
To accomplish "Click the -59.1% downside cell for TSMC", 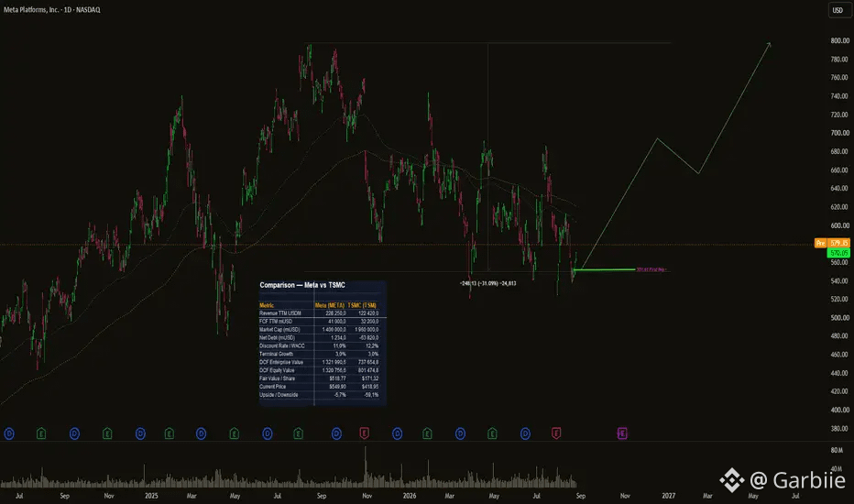I will [x=371, y=395].
